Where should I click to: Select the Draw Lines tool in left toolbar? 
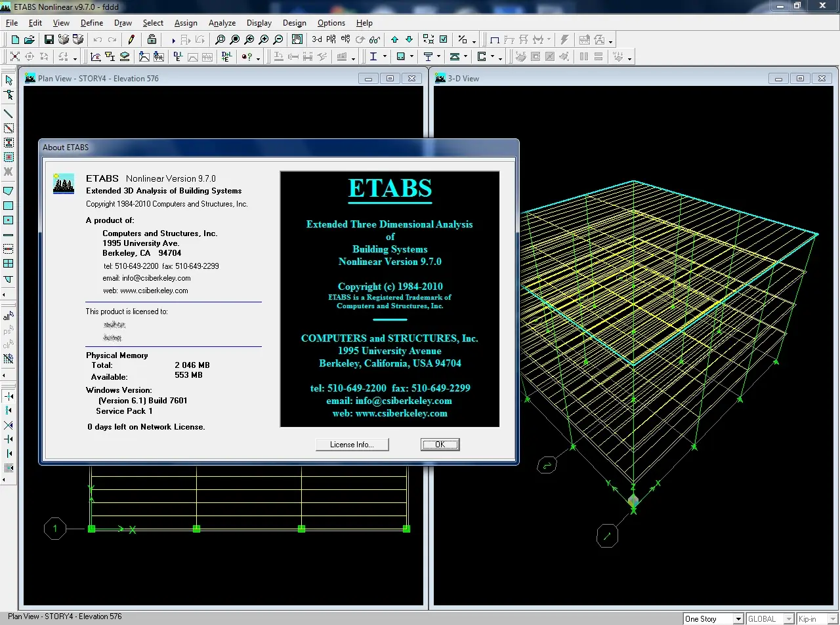coord(9,113)
